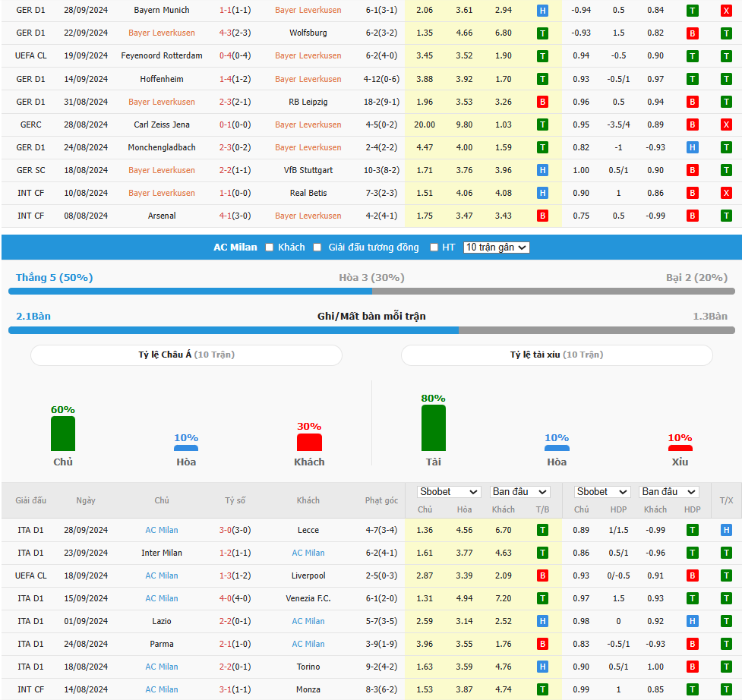
Task: Click the green 80% Tài bar
Action: (x=434, y=427)
